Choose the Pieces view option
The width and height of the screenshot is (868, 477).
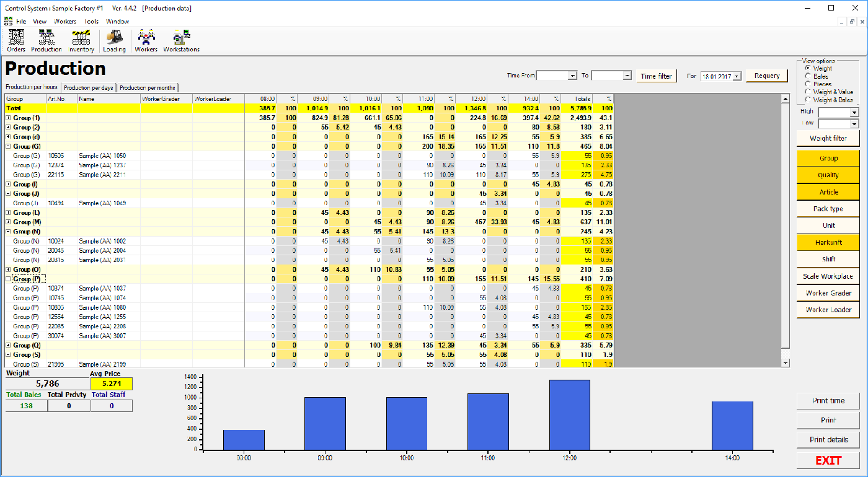(x=808, y=84)
